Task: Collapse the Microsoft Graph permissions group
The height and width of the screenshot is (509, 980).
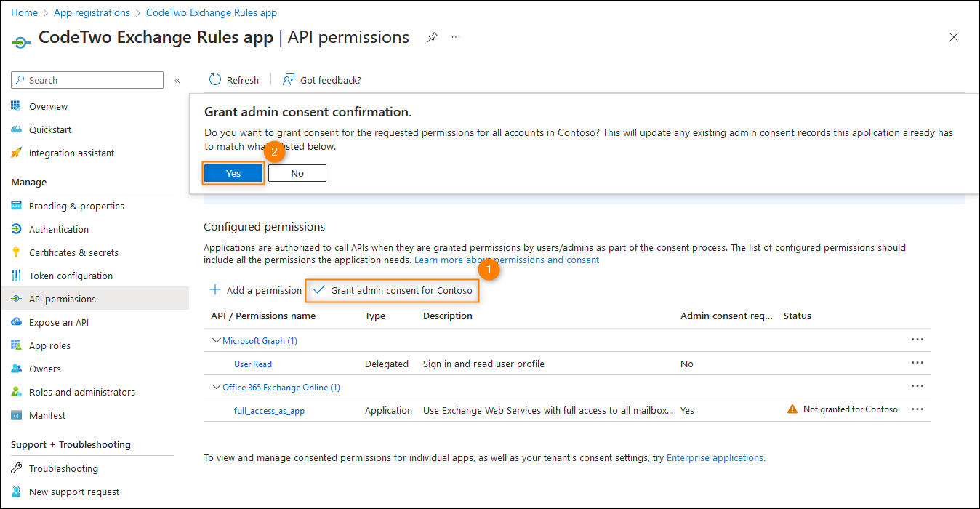Action: [x=216, y=340]
